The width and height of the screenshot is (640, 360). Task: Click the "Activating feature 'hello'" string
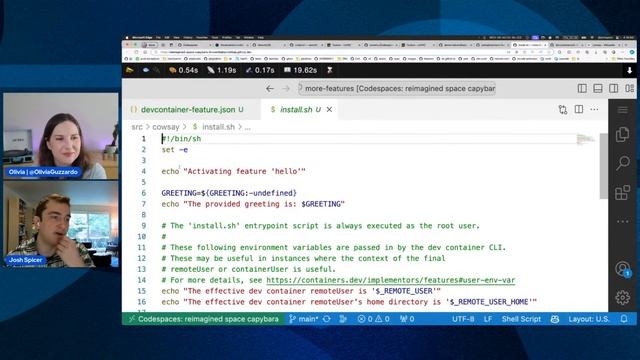pyautogui.click(x=244, y=171)
